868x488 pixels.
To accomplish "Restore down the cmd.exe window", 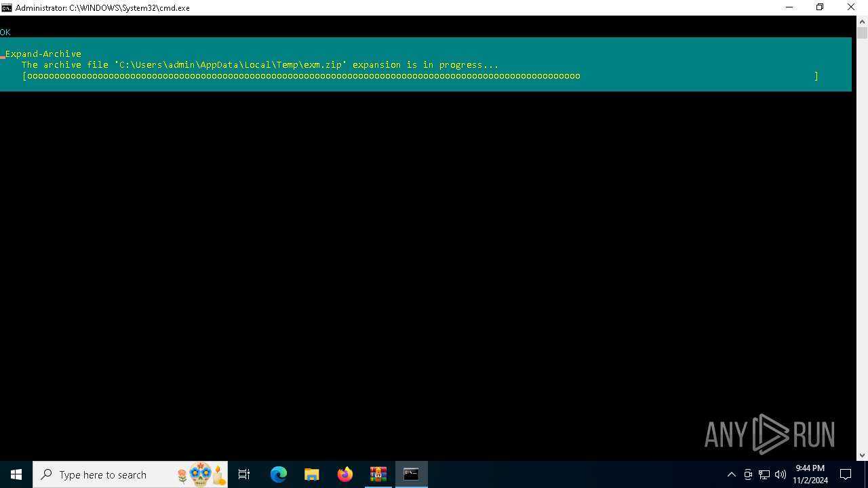I will [x=820, y=7].
